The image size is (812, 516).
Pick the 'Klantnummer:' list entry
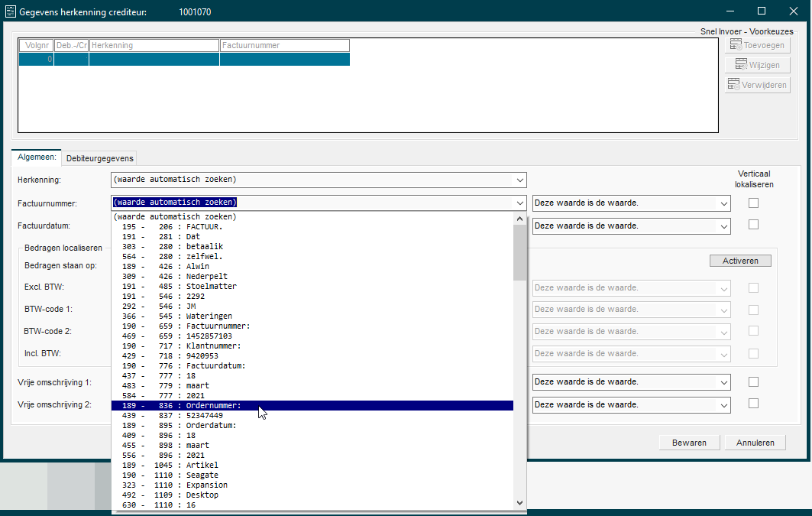coord(312,346)
